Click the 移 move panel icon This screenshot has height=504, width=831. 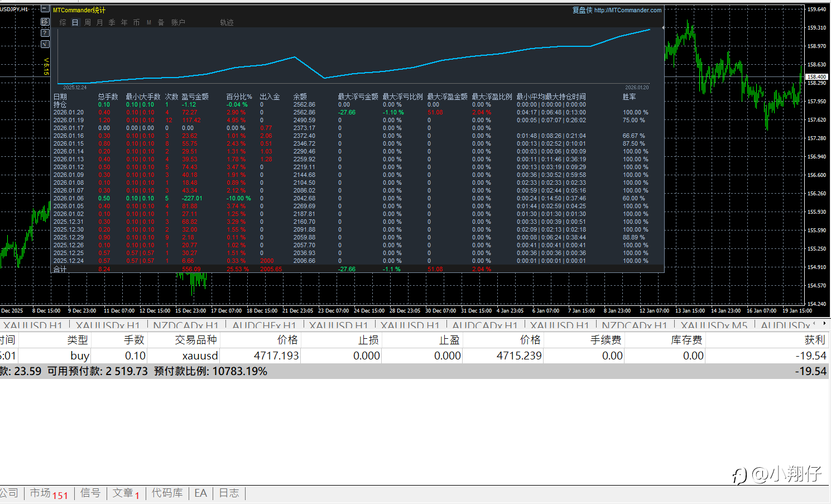tap(45, 22)
